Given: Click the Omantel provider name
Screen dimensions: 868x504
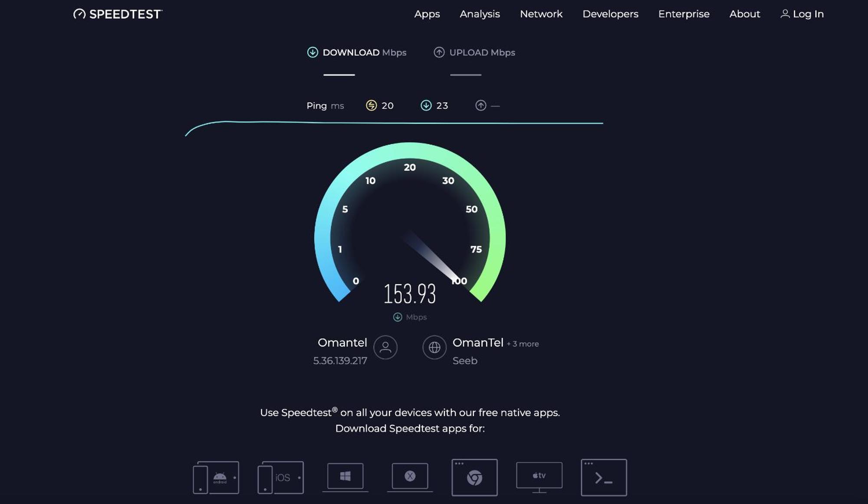Looking at the screenshot, I should [342, 343].
